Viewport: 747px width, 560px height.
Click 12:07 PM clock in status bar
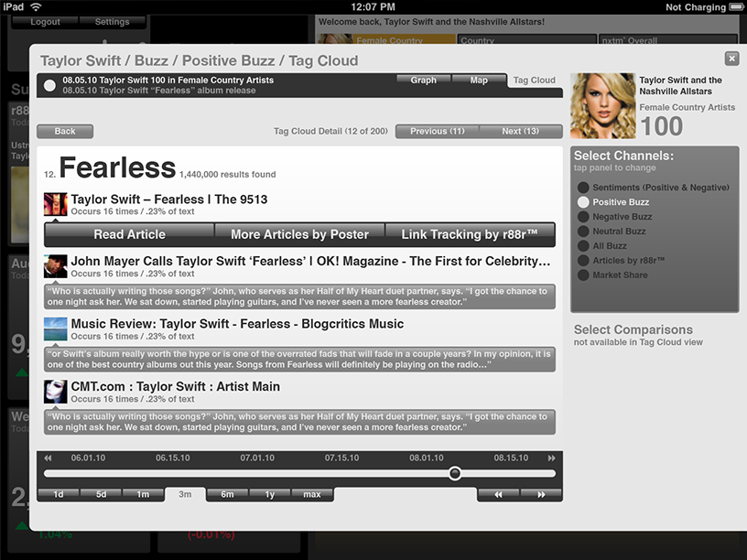coord(373,6)
